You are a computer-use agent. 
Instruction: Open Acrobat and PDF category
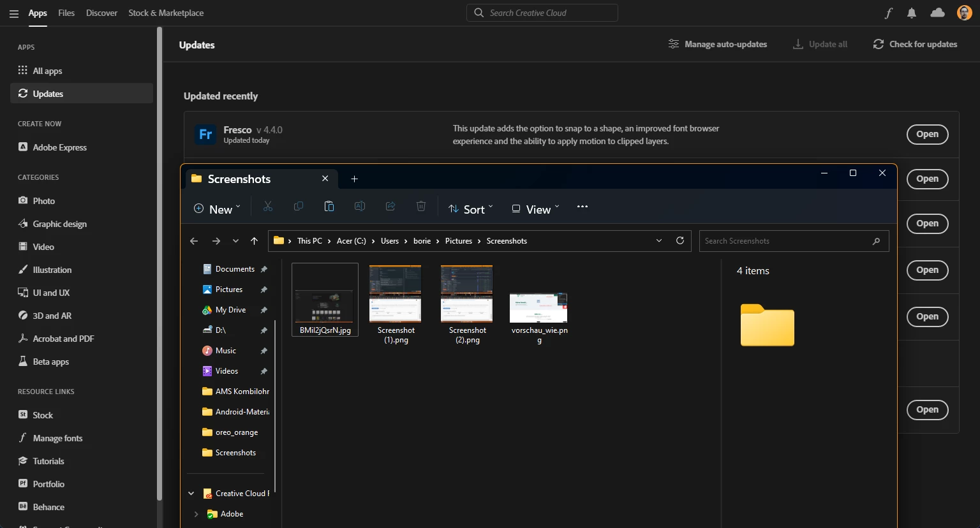82,339
